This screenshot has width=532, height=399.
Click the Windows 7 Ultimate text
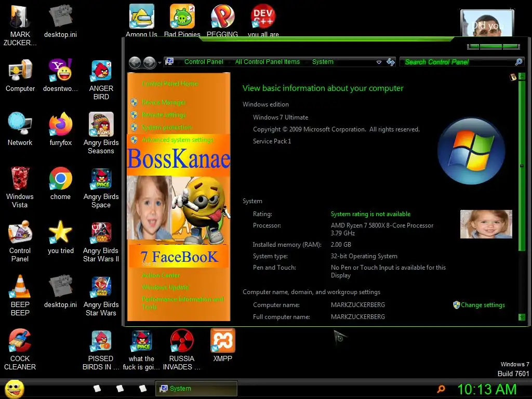pos(281,117)
